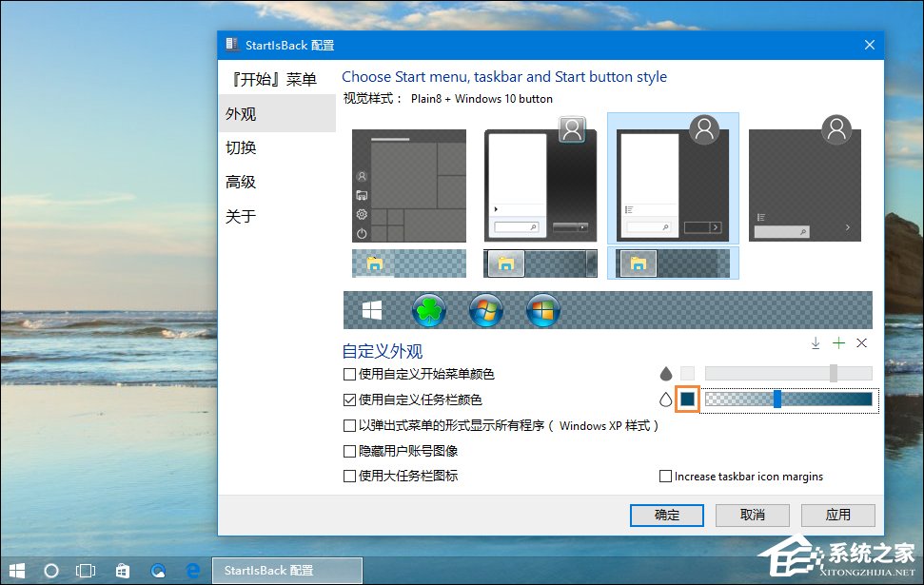Image resolution: width=924 pixels, height=585 pixels.
Task: Select the green shamrock Start button style
Action: point(428,309)
